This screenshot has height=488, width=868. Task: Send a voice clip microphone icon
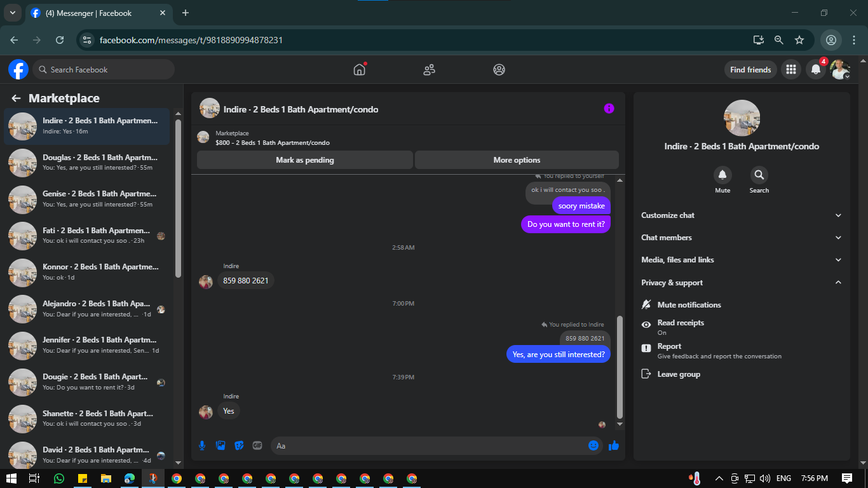(202, 445)
